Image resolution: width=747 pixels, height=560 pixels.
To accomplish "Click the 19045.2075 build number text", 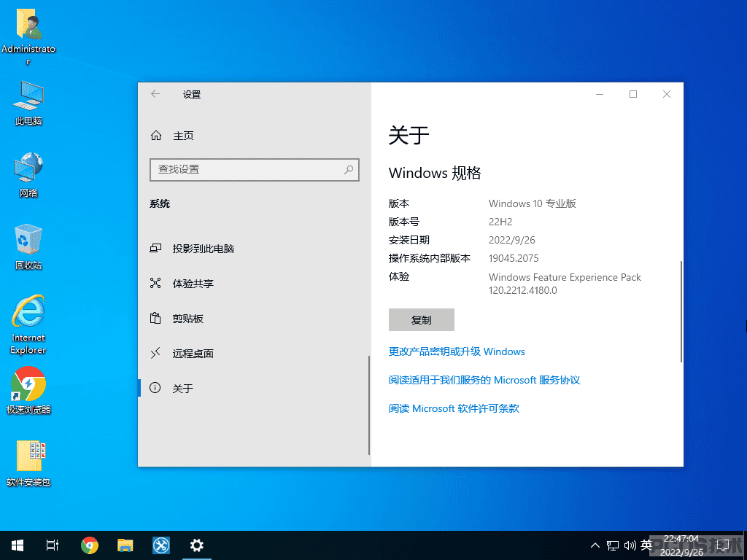I will [514, 259].
